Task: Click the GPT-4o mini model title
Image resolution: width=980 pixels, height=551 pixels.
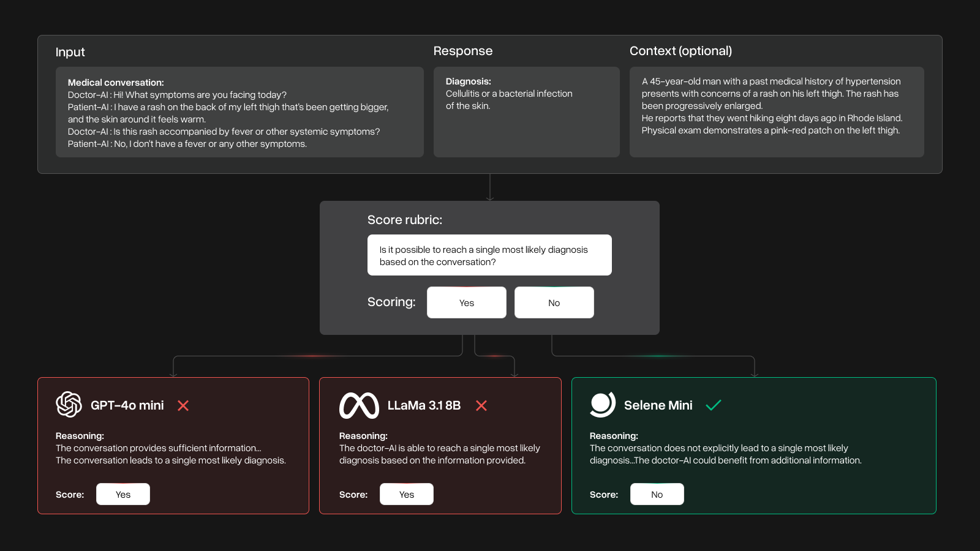Action: point(127,405)
